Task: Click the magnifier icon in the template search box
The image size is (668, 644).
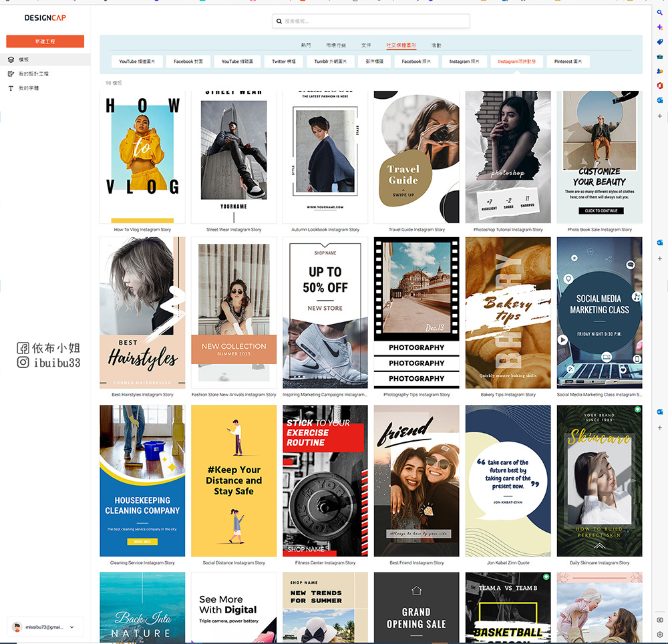Action: tap(279, 21)
